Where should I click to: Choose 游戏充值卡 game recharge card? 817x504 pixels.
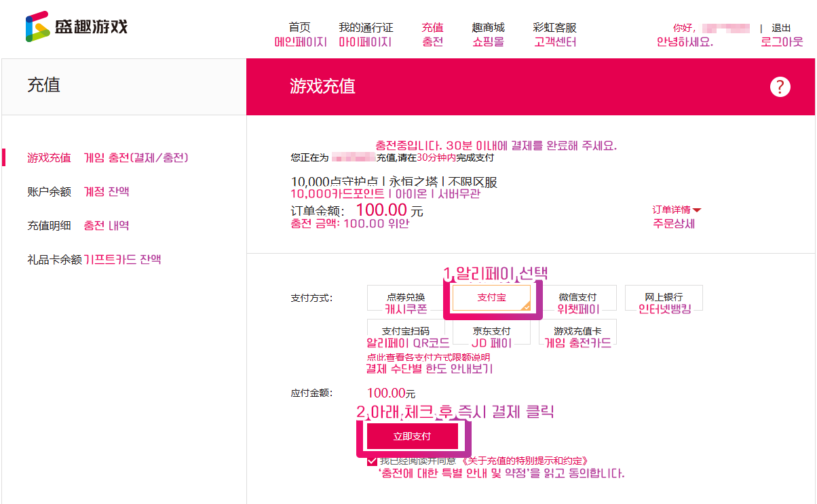[x=577, y=331]
